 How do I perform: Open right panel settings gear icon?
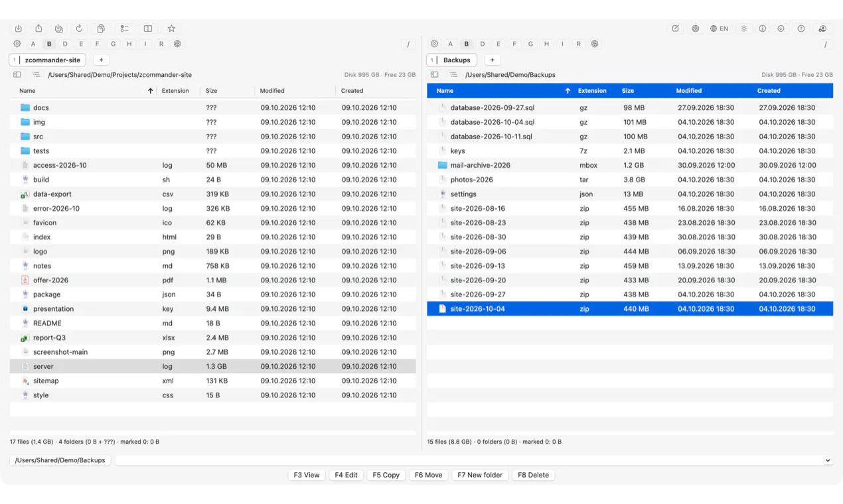pos(434,44)
